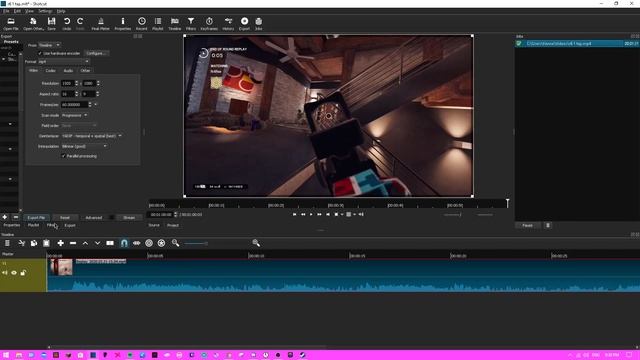Viewport: 640px width, 360px height.
Task: Open the Properties panel from the toolbar
Action: pyautogui.click(x=122, y=24)
